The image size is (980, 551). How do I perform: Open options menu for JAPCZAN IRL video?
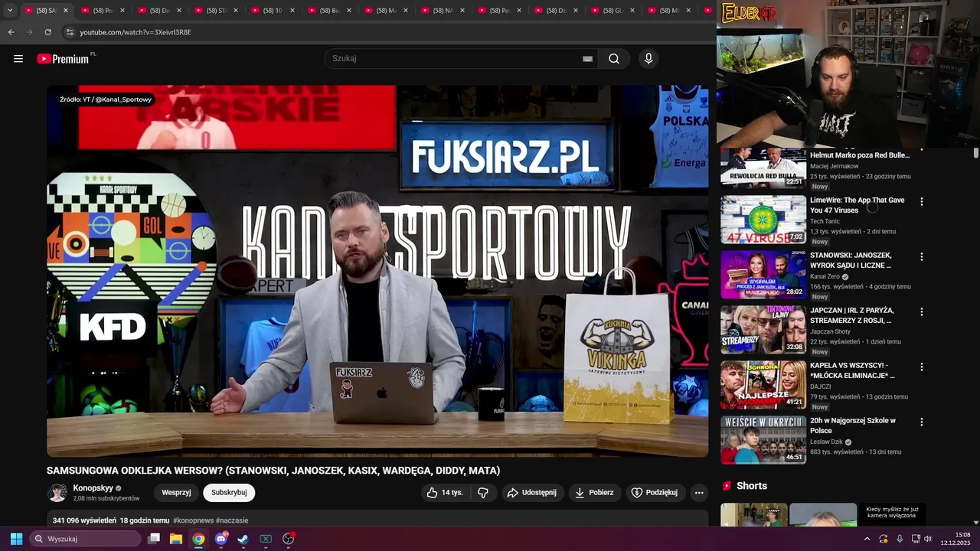(921, 311)
